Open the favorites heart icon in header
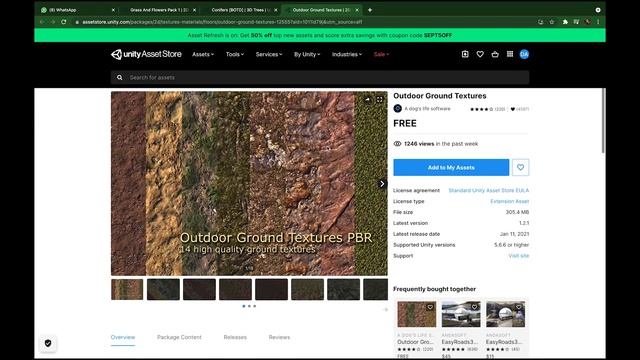The height and width of the screenshot is (360, 640). (480, 54)
